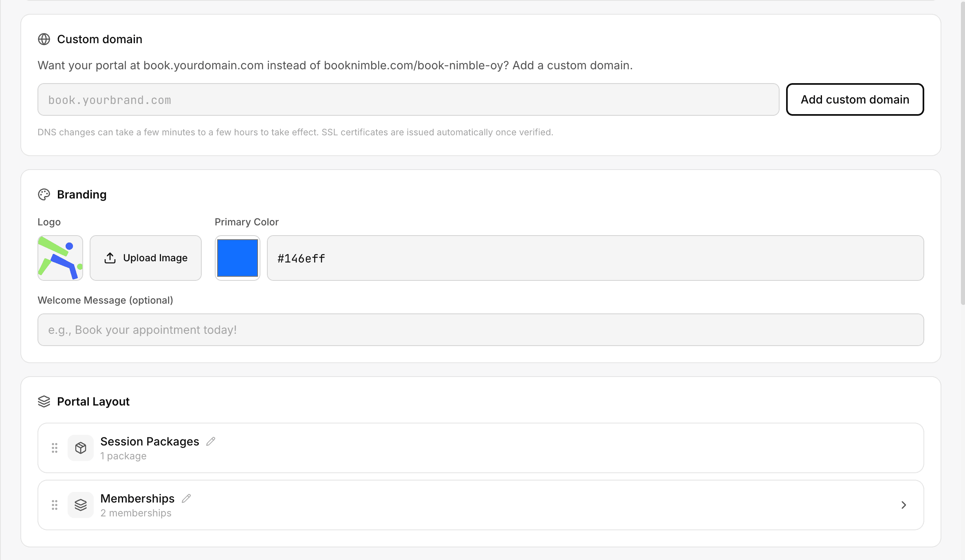Click the Add custom domain button
Viewport: 965px width, 560px height.
(855, 99)
